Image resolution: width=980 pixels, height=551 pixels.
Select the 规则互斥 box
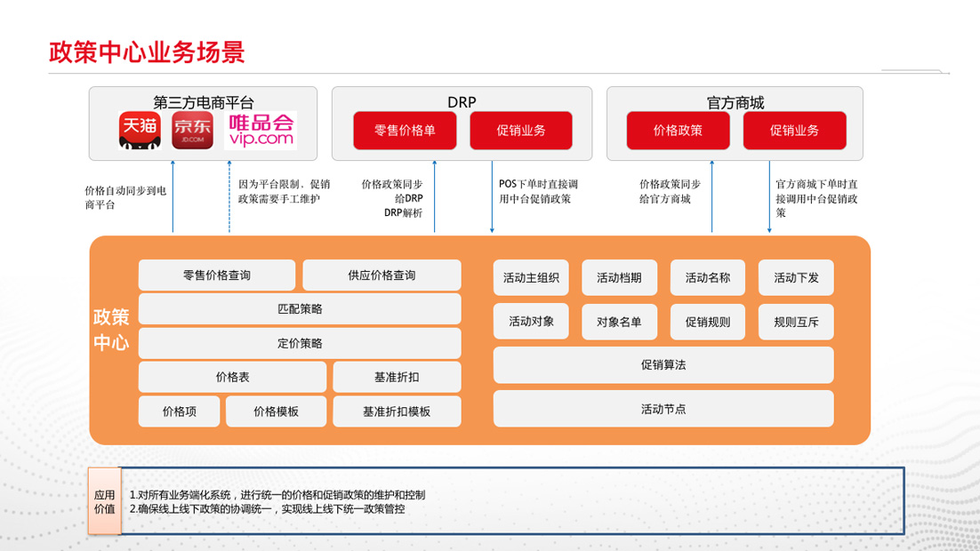click(796, 322)
